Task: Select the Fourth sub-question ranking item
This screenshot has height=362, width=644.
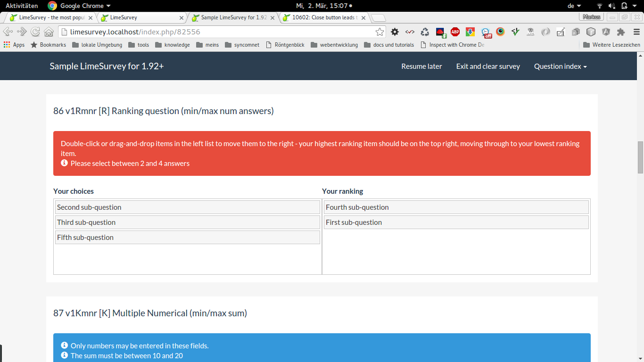Action: click(x=456, y=207)
